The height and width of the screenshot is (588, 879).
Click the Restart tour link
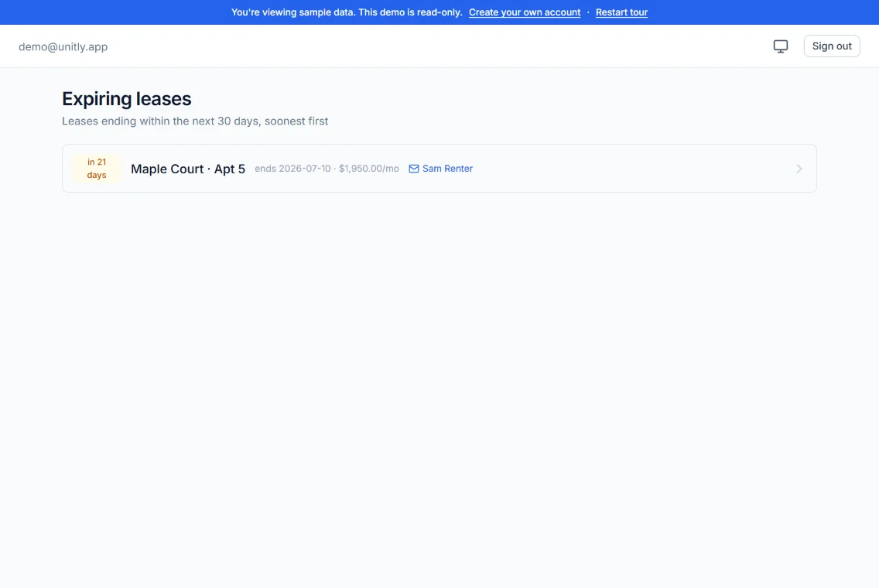(621, 12)
